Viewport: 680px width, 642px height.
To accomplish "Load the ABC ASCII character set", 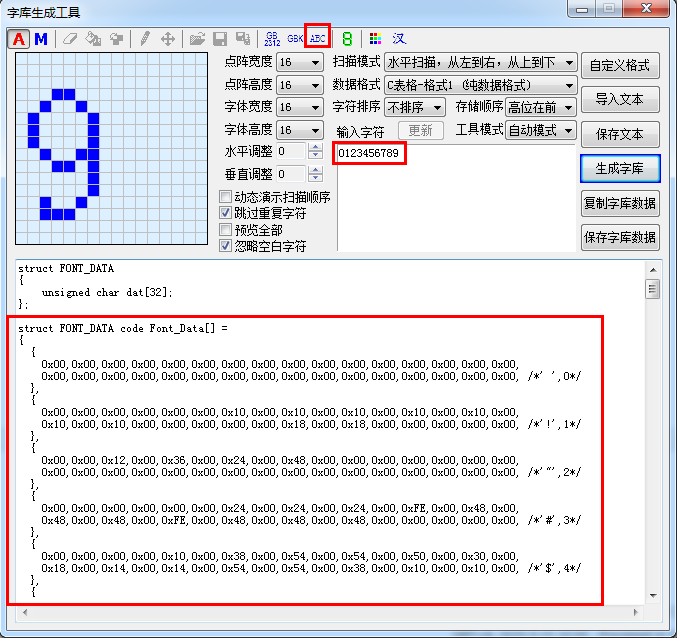I will coord(318,39).
